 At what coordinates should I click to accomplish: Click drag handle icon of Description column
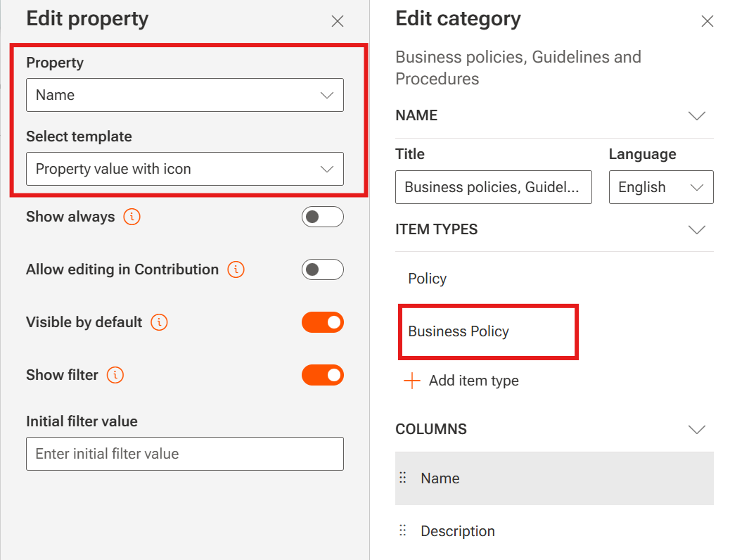point(403,531)
